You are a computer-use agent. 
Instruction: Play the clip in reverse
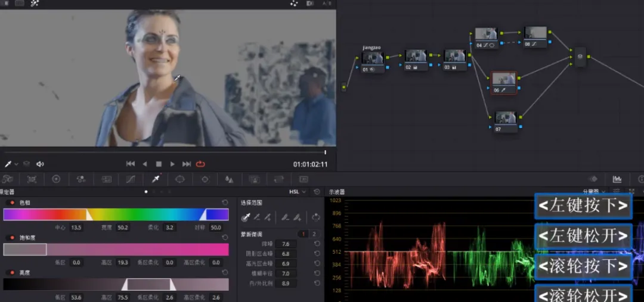pos(144,164)
